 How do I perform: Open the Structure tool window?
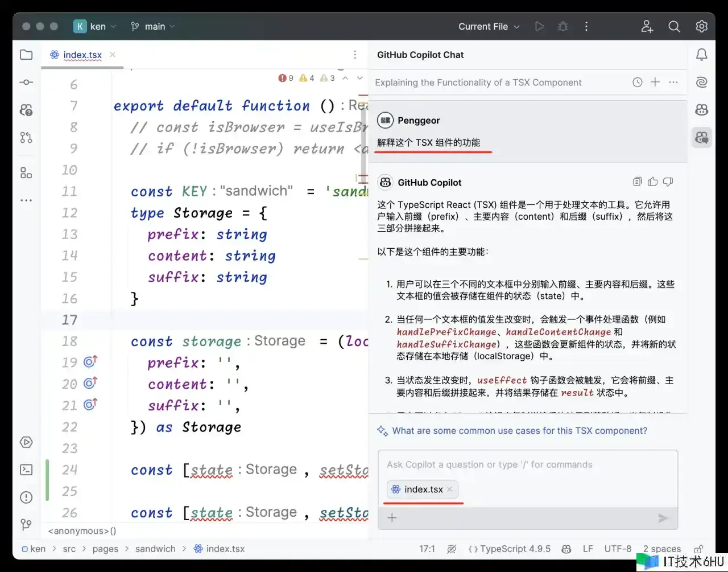click(x=26, y=173)
